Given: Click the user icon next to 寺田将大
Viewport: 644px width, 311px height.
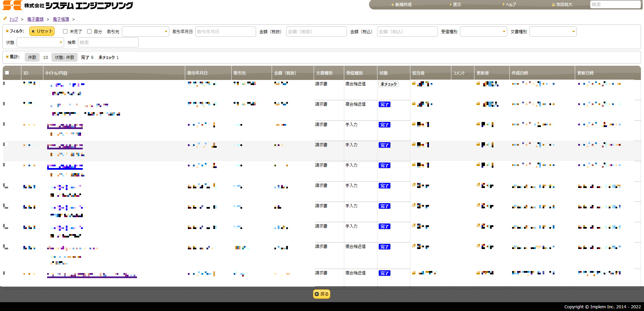Looking at the screenshot, I should [x=553, y=5].
